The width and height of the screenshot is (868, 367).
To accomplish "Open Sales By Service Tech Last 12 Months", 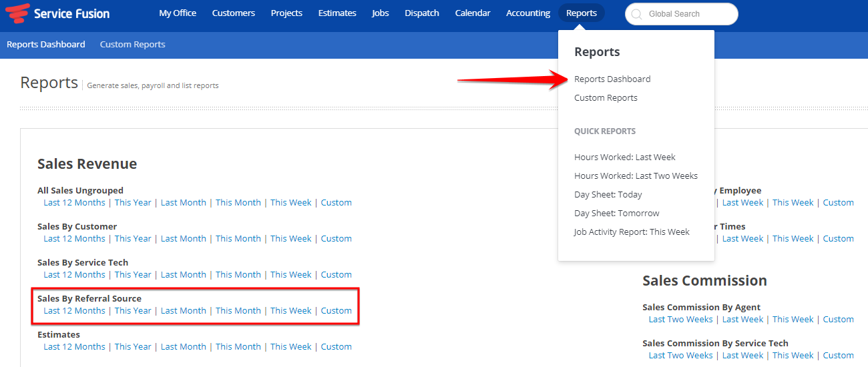I will 74,275.
